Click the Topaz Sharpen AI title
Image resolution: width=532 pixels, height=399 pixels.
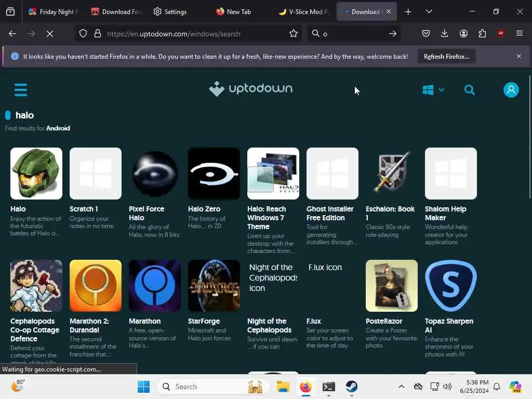click(x=449, y=325)
